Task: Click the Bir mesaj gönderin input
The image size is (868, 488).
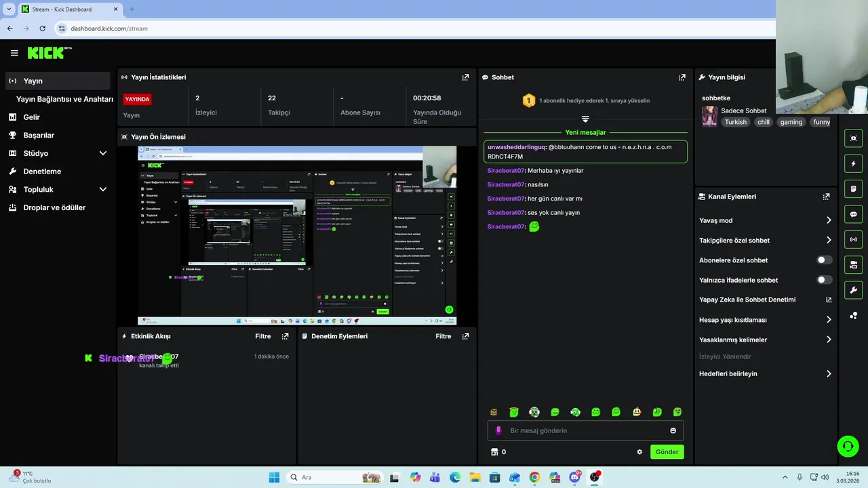Action: click(x=585, y=430)
